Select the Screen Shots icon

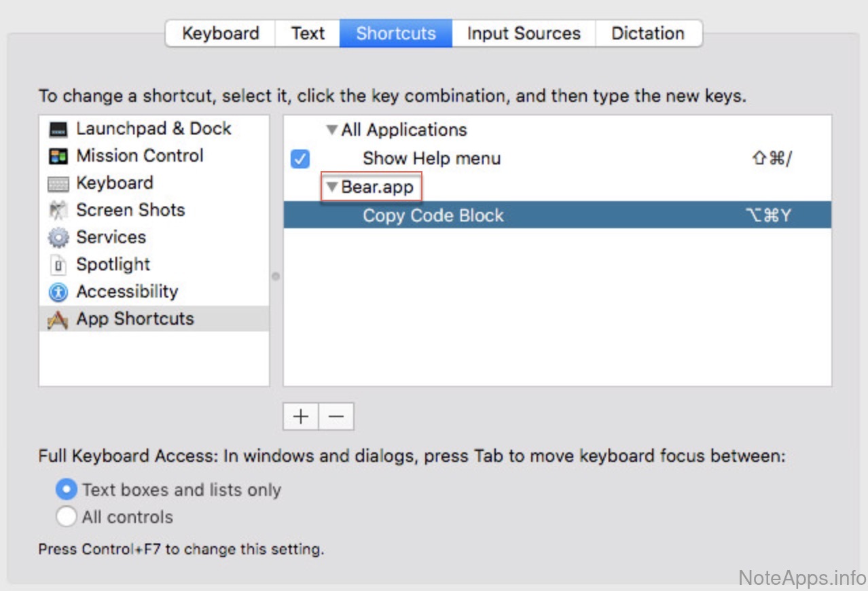pos(59,211)
